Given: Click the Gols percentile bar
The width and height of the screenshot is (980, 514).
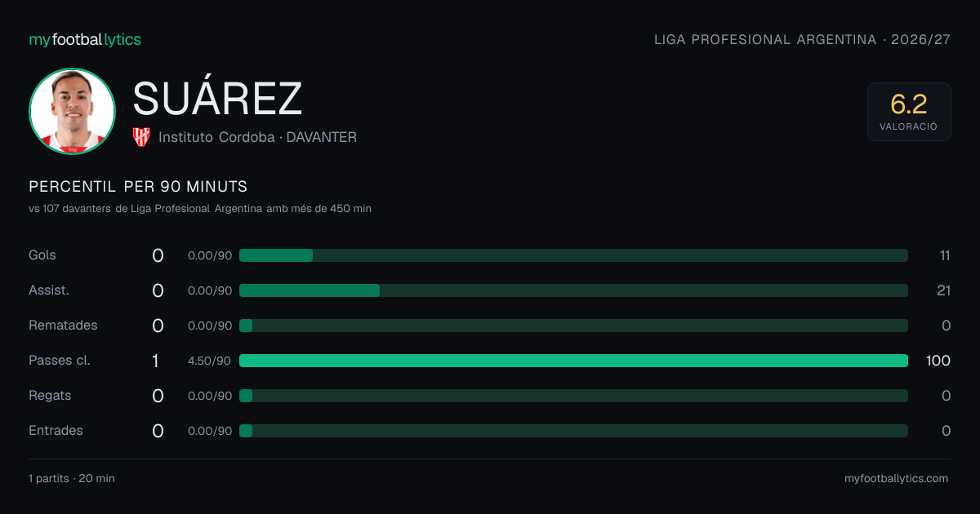Looking at the screenshot, I should [x=573, y=255].
